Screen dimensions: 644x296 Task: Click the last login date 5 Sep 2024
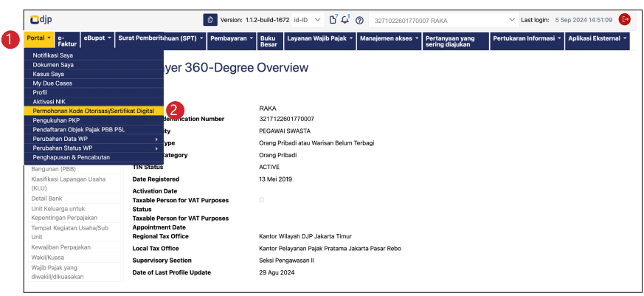(x=584, y=20)
